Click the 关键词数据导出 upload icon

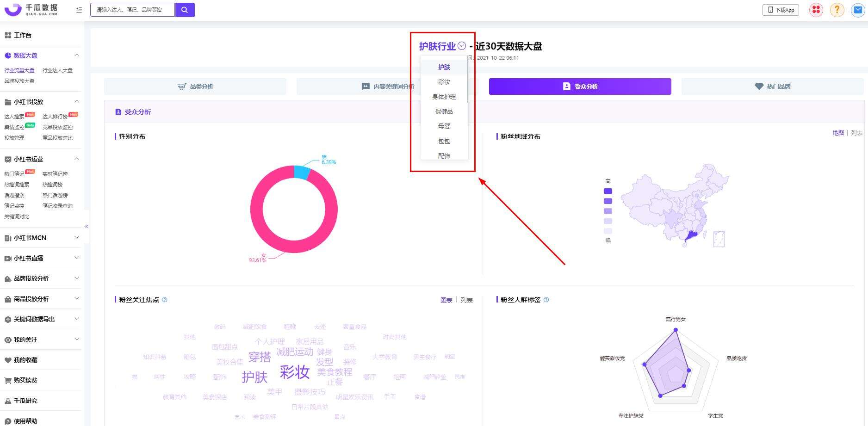point(8,319)
